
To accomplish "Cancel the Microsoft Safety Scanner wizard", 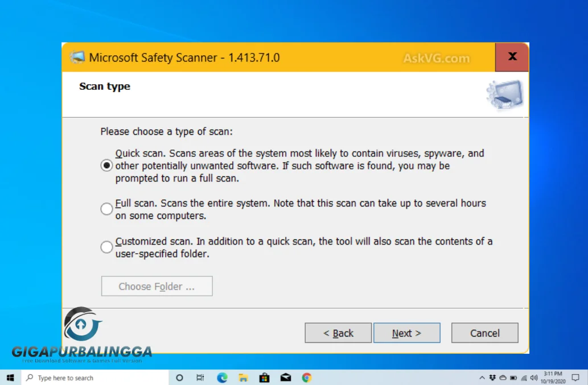I will tap(484, 333).
